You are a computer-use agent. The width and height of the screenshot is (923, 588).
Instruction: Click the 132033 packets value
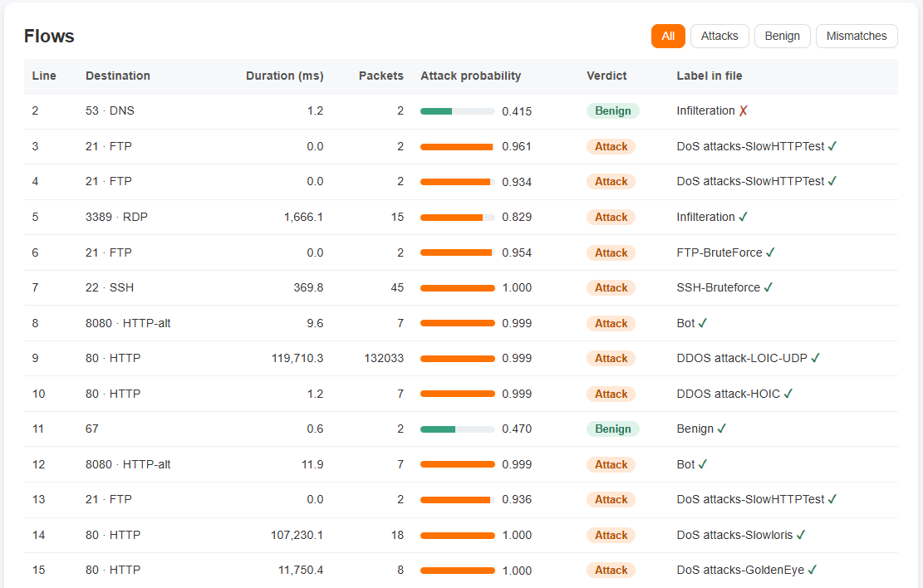pyautogui.click(x=384, y=359)
